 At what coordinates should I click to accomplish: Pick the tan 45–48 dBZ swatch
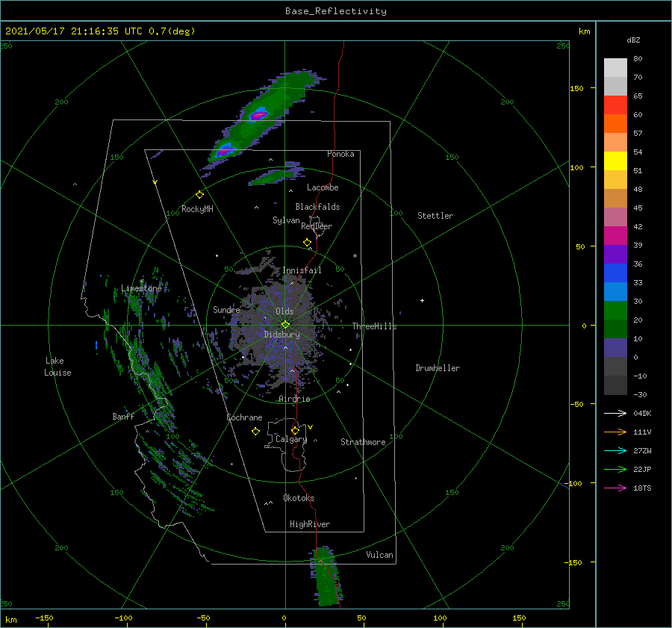(615, 199)
